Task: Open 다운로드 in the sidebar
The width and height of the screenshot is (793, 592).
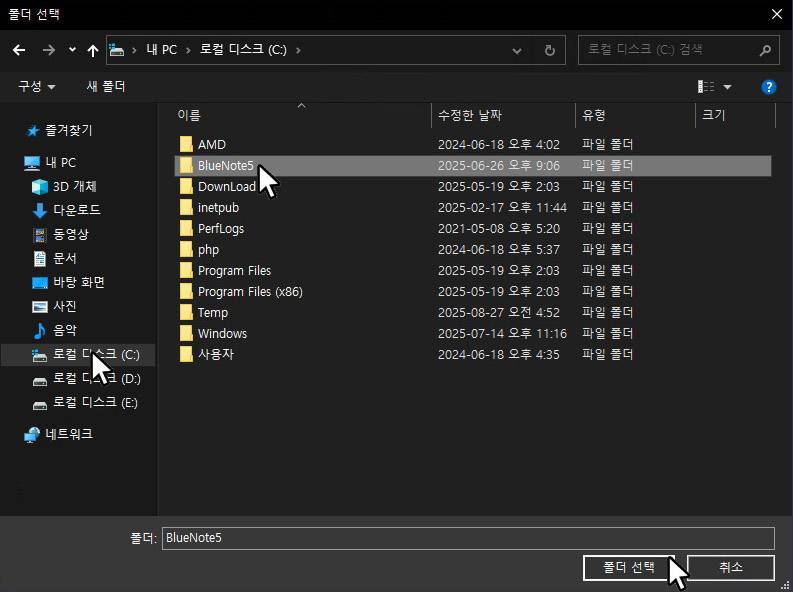Action: coord(66,210)
